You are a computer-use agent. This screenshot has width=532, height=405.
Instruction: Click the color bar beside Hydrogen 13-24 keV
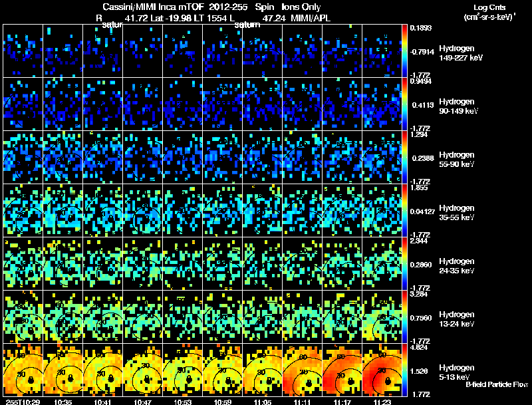pyautogui.click(x=404, y=317)
